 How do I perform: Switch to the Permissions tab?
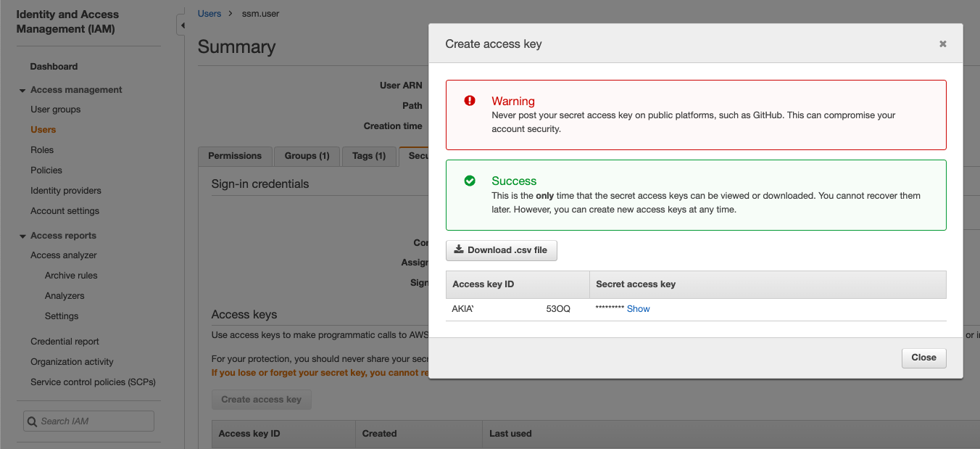pyautogui.click(x=235, y=155)
